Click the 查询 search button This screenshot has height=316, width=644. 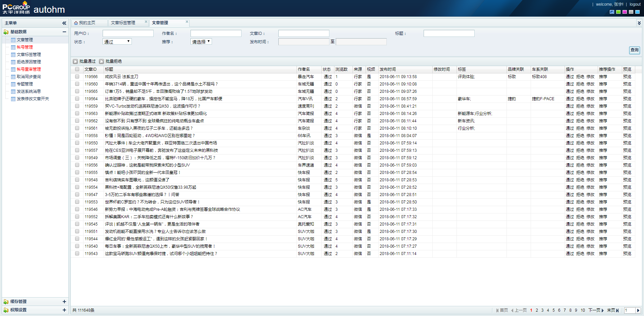[x=634, y=50]
